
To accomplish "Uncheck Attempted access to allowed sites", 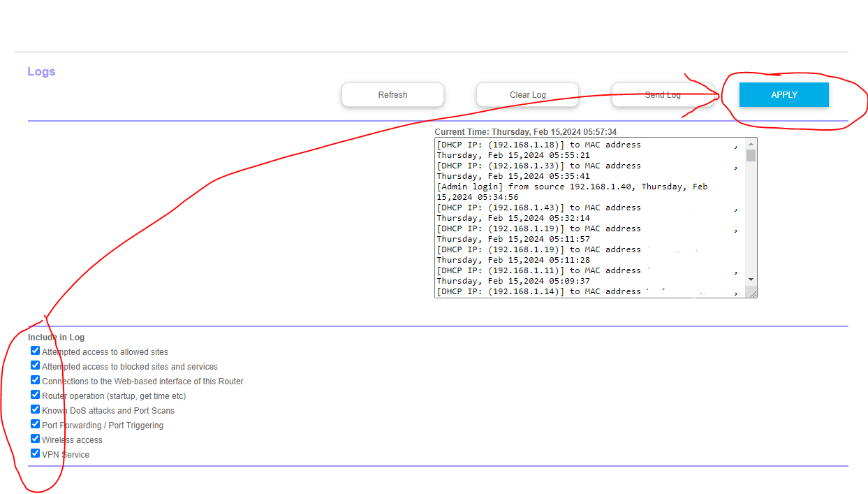I will 36,351.
